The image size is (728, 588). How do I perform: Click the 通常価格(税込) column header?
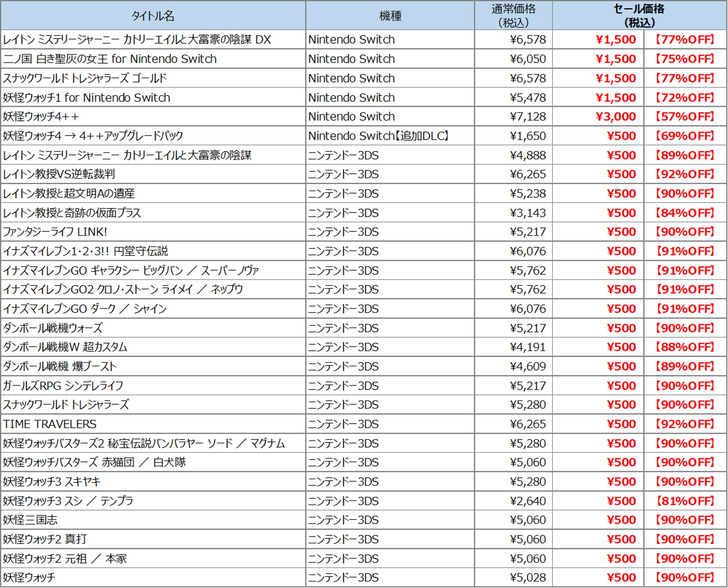click(513, 16)
